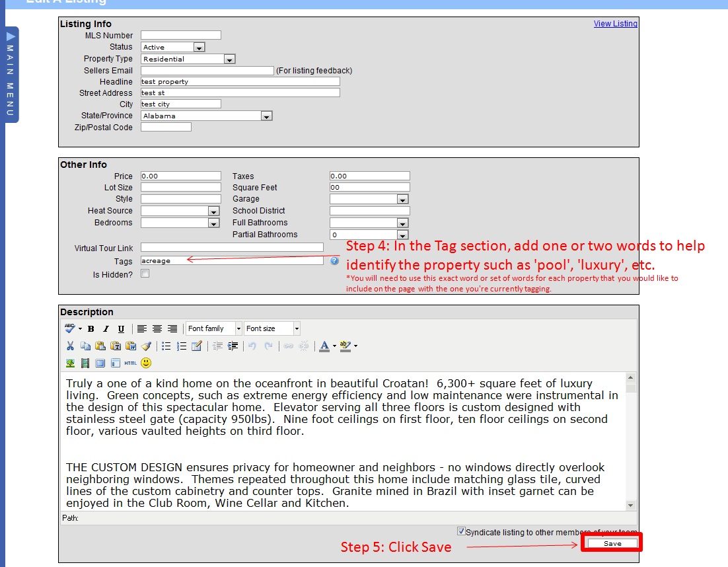Click the description scrollbar up arrow
728x567 pixels.
[630, 377]
